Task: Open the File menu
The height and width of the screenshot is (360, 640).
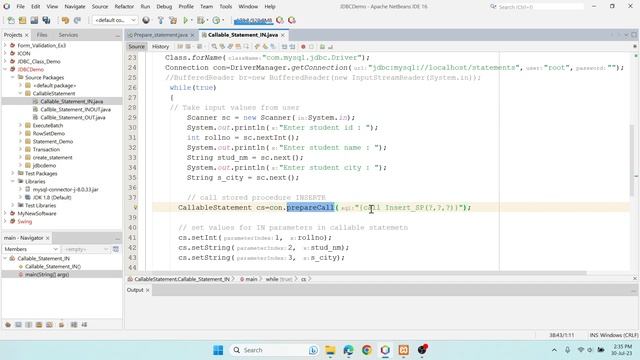Action: pos(20,7)
